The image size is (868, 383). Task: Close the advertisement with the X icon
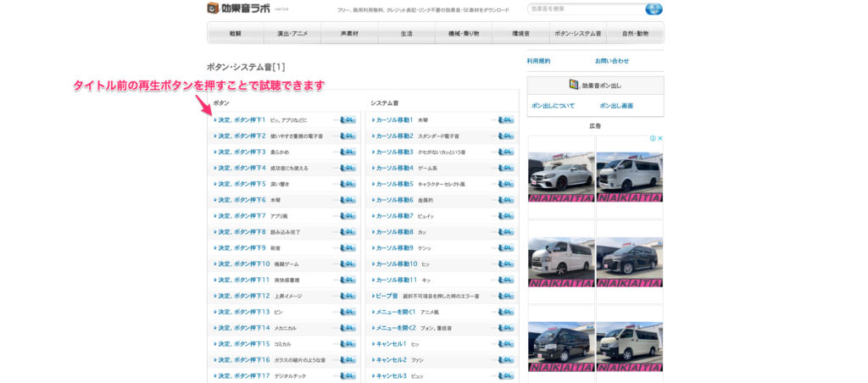click(x=660, y=139)
